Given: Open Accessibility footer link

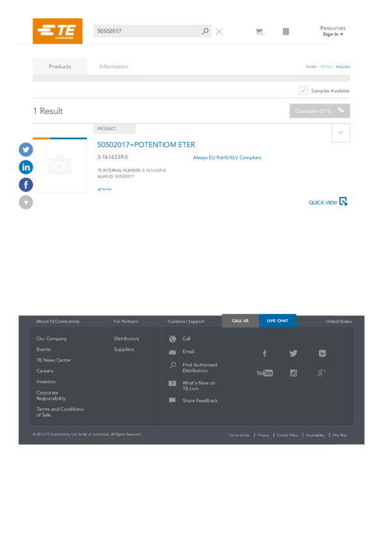Looking at the screenshot, I should click(x=315, y=435).
